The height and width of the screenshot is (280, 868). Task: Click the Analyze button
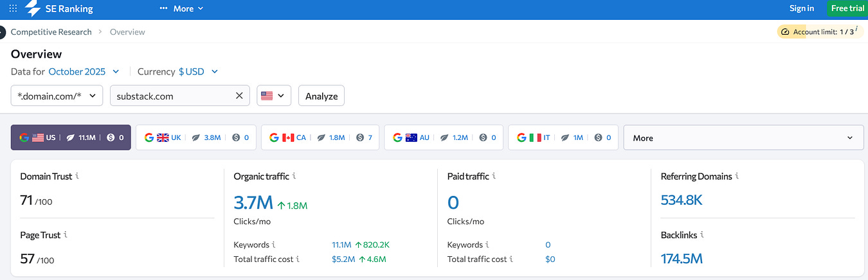[321, 96]
